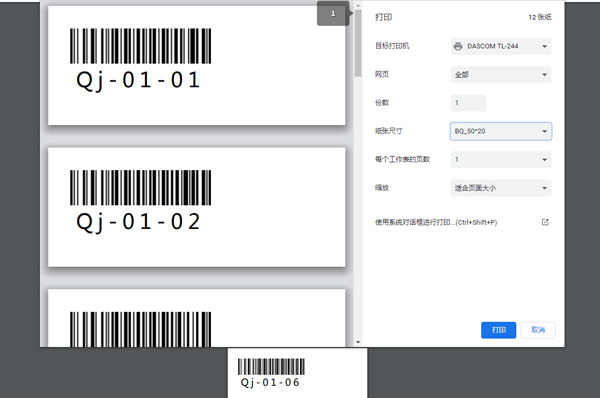
Task: Open the 纸张尺寸 BQ_50*20 dropdown
Action: coord(501,131)
